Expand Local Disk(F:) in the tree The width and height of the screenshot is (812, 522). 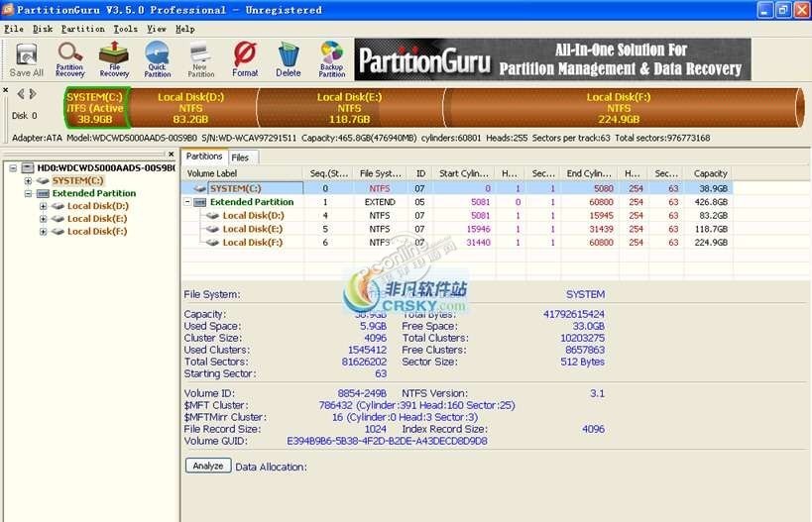coord(44,232)
